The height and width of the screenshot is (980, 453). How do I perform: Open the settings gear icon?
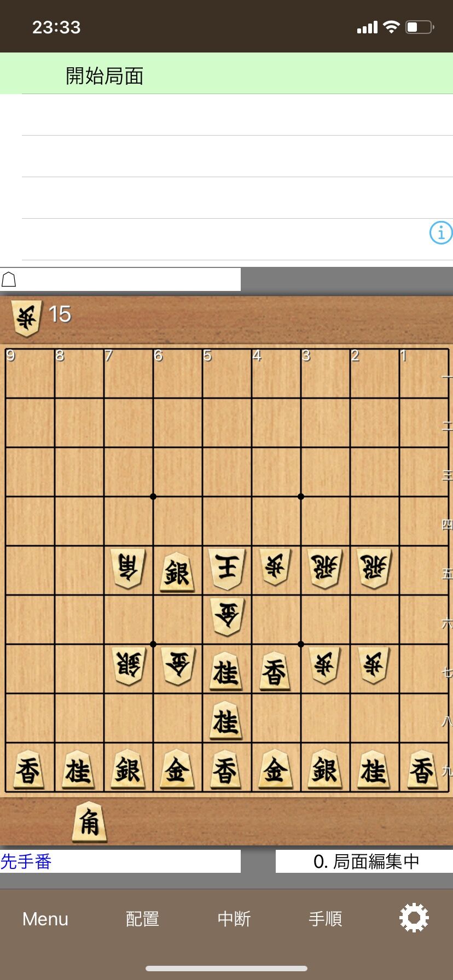click(x=414, y=918)
